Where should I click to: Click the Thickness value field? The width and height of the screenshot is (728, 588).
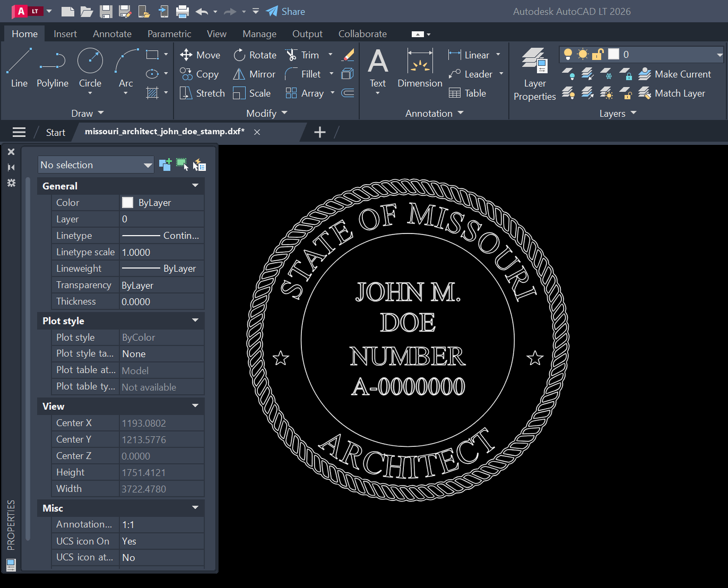pyautogui.click(x=162, y=301)
